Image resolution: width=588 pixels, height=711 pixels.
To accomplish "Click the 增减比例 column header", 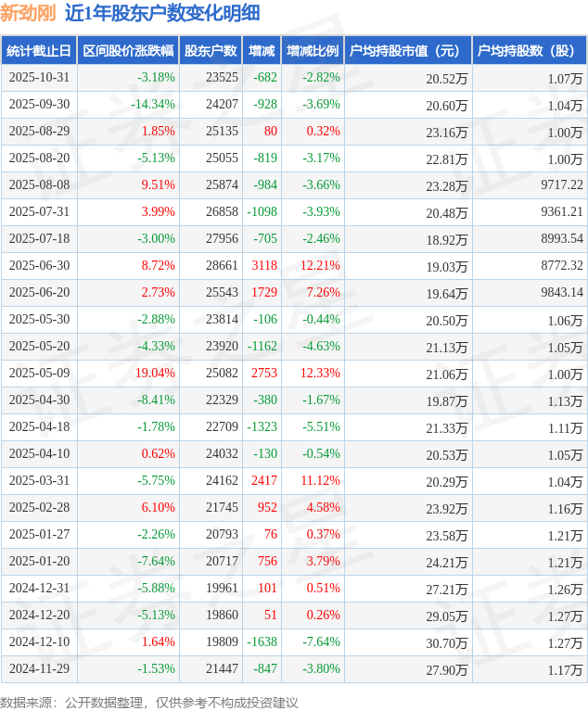I will click(x=313, y=51).
